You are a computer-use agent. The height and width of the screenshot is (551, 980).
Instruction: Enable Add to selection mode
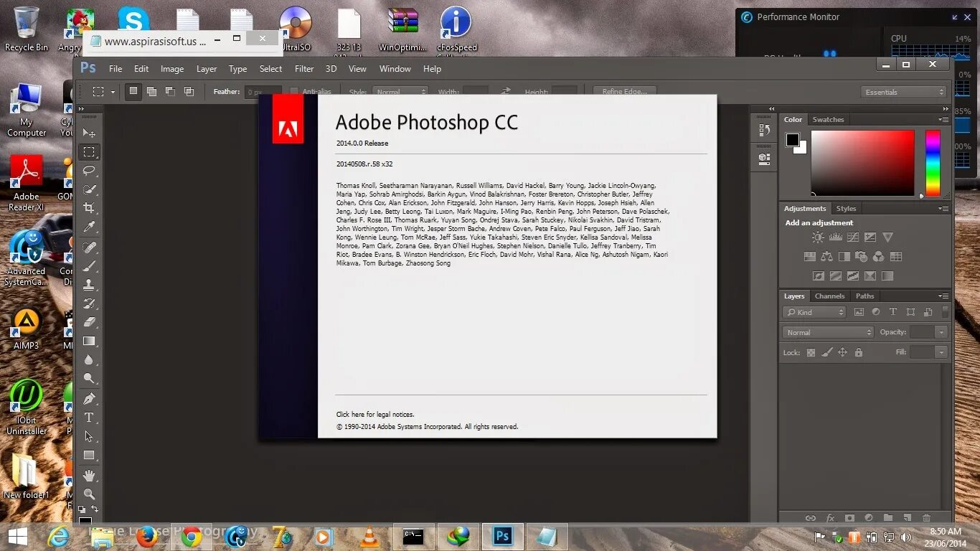click(x=151, y=91)
